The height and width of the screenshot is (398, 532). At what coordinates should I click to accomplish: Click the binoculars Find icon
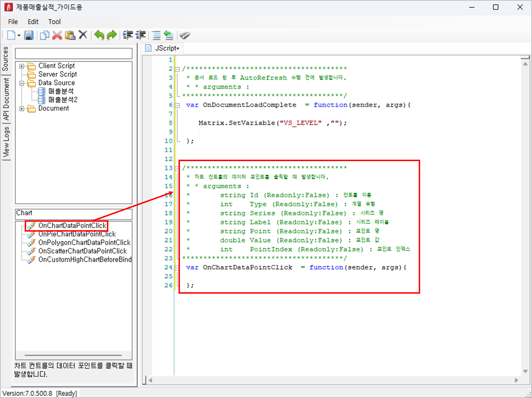tap(185, 35)
